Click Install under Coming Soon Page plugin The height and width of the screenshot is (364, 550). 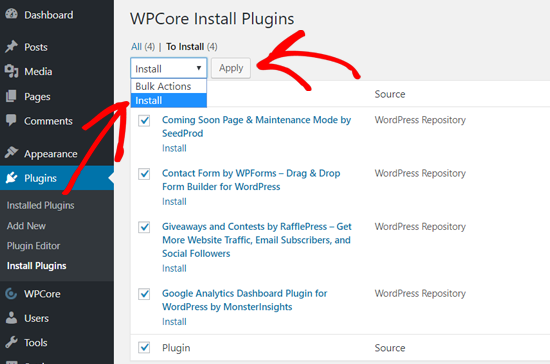point(174,148)
